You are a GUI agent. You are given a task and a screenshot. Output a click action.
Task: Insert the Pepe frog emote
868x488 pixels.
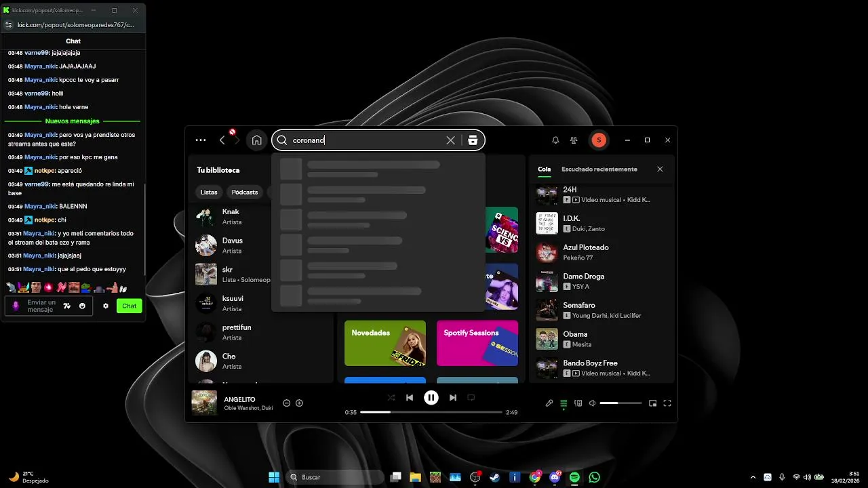coord(85,287)
